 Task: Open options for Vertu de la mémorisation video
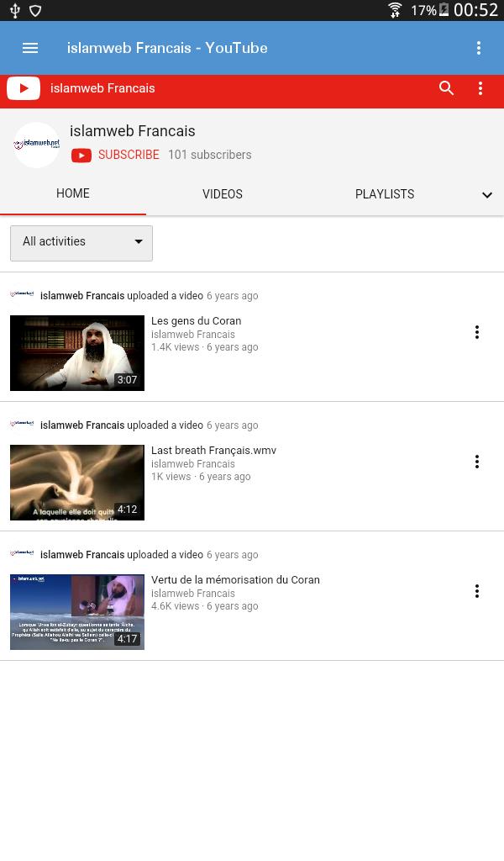(476, 591)
